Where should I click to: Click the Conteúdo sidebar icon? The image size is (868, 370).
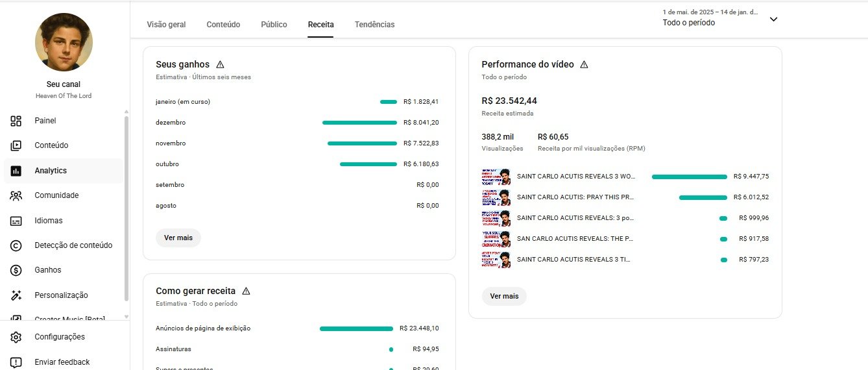(16, 145)
